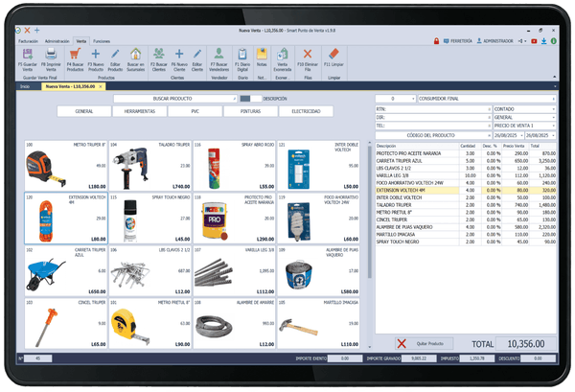Select MARTILLO IMACASA product card
575x392 pixels.
click(318, 323)
